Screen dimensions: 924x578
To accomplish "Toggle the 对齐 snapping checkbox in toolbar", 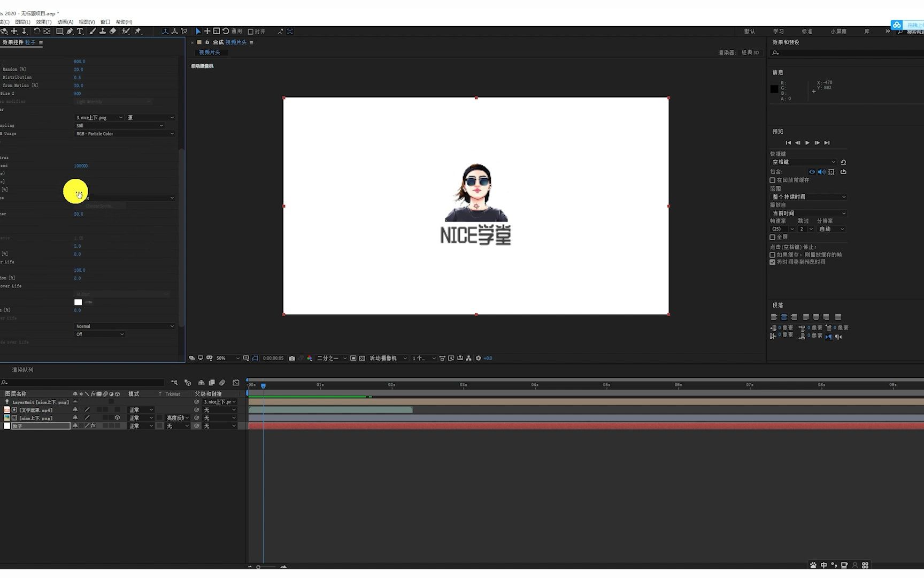I will (250, 32).
